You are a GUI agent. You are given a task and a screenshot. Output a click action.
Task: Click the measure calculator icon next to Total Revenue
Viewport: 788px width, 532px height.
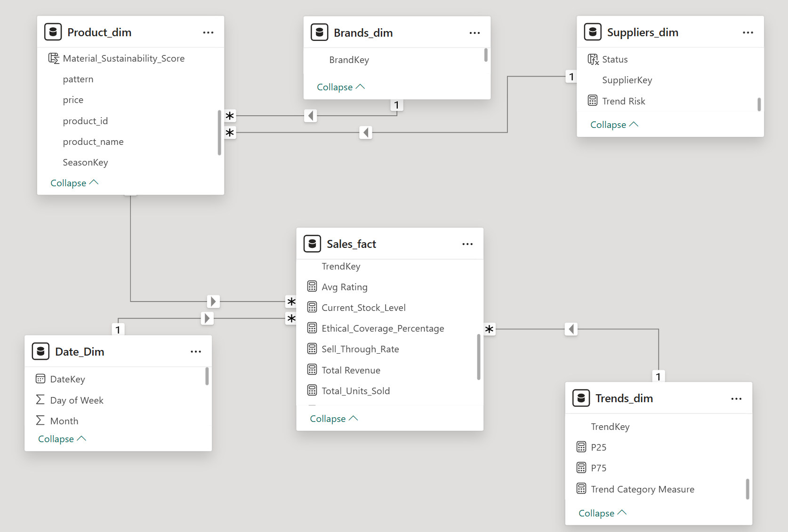point(312,370)
